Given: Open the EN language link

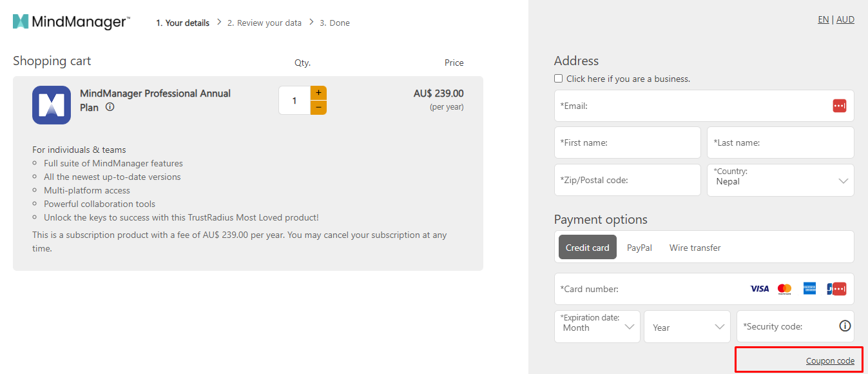Looking at the screenshot, I should (x=823, y=19).
